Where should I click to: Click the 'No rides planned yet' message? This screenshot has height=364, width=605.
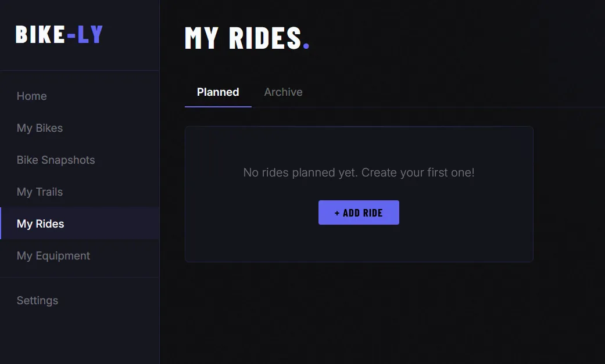pos(359,172)
